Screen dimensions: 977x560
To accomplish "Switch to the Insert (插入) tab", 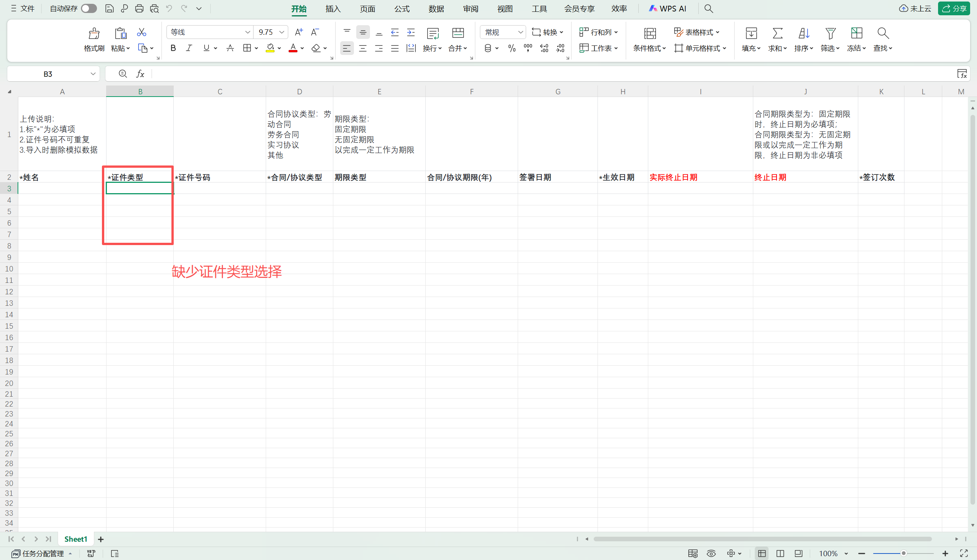I will pos(333,8).
